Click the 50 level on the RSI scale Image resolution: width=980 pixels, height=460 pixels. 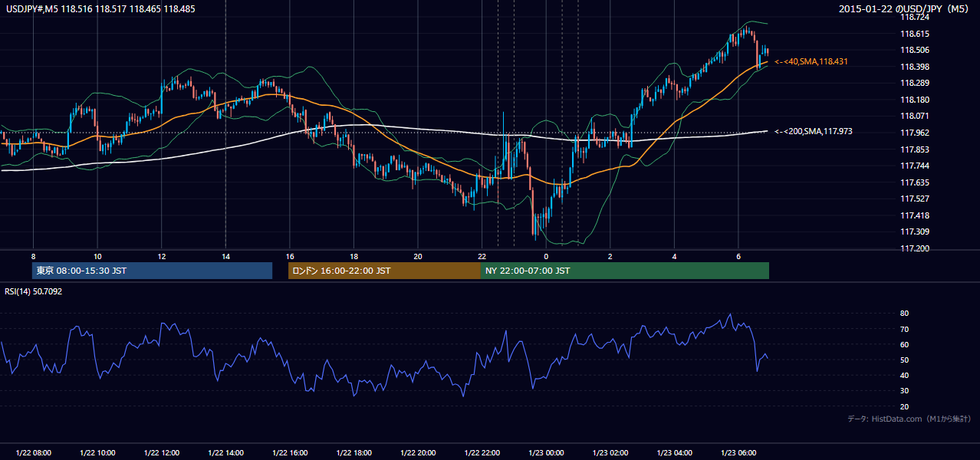(x=904, y=360)
